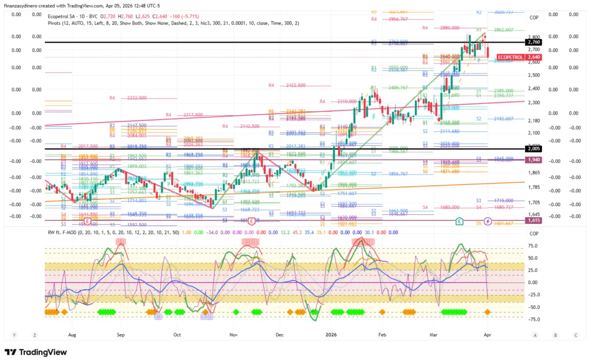Click the black 2,005 price level label
Screen dimensions: 590x364
tap(533, 149)
